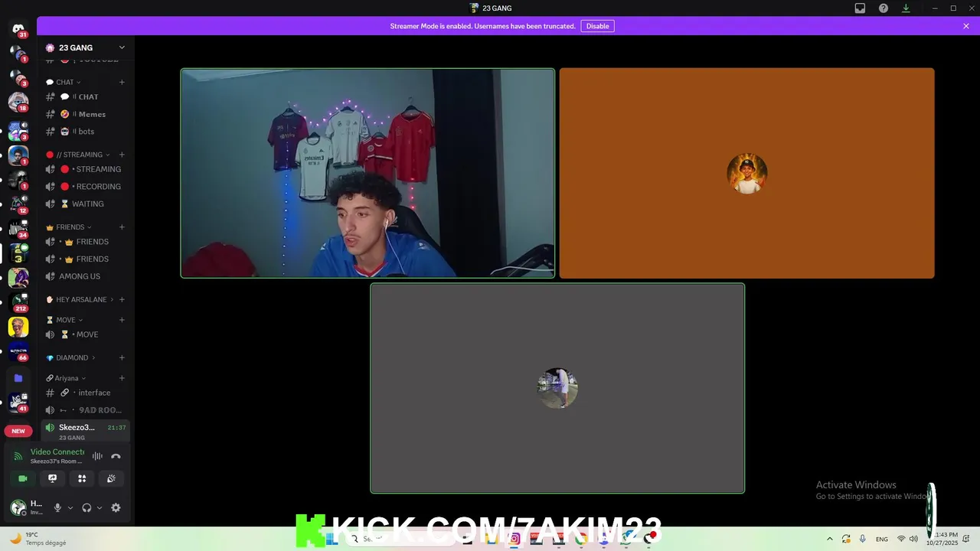Click the red NEW unread pill

click(18, 431)
